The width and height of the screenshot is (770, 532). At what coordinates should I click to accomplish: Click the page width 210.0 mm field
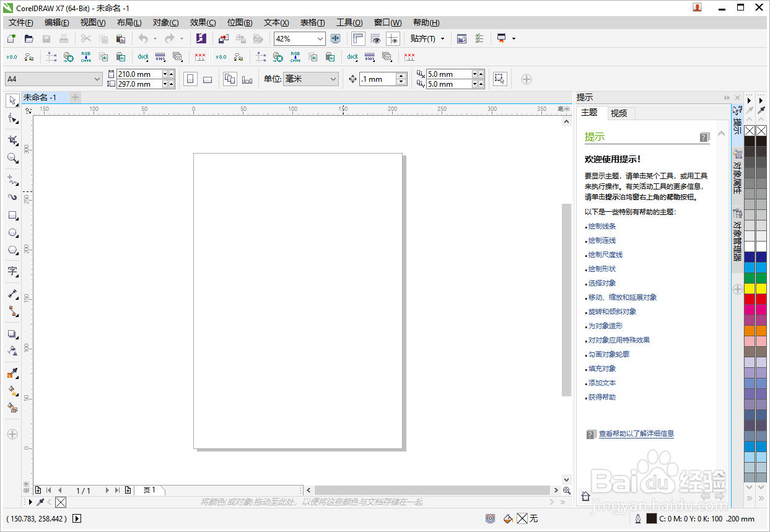coord(139,74)
